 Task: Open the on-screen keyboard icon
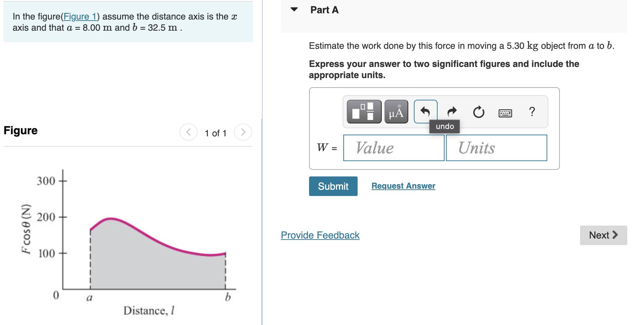click(505, 113)
